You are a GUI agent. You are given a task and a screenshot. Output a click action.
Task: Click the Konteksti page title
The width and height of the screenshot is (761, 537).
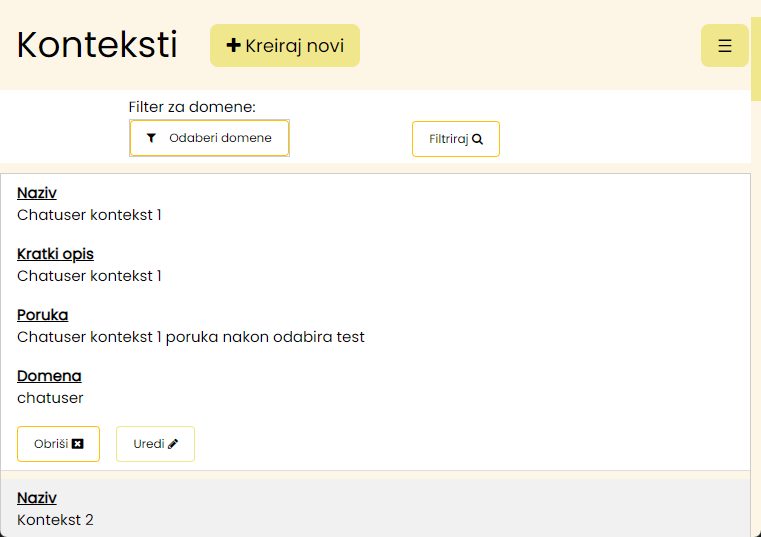pyautogui.click(x=97, y=45)
